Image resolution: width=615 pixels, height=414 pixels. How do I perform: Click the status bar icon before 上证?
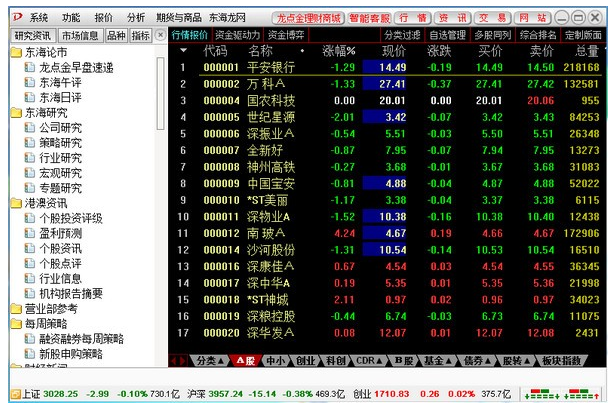point(15,394)
